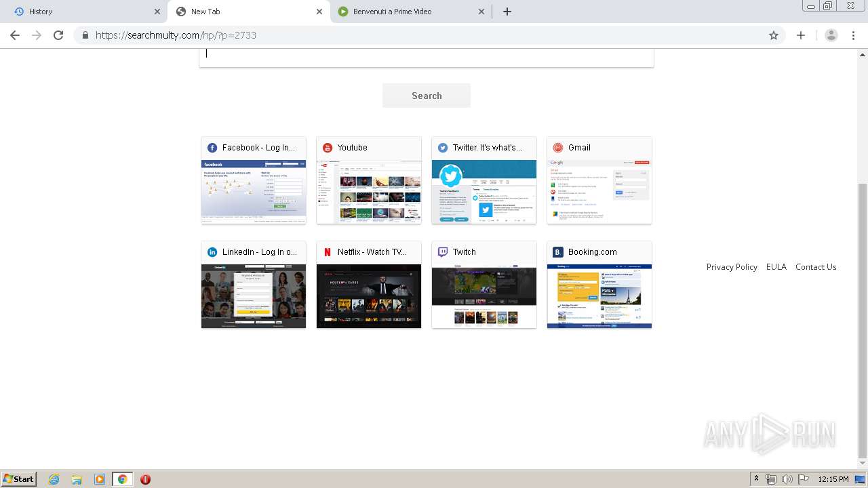Open 'Netflix - Watch TV...' title link
868x488 pixels.
point(372,252)
